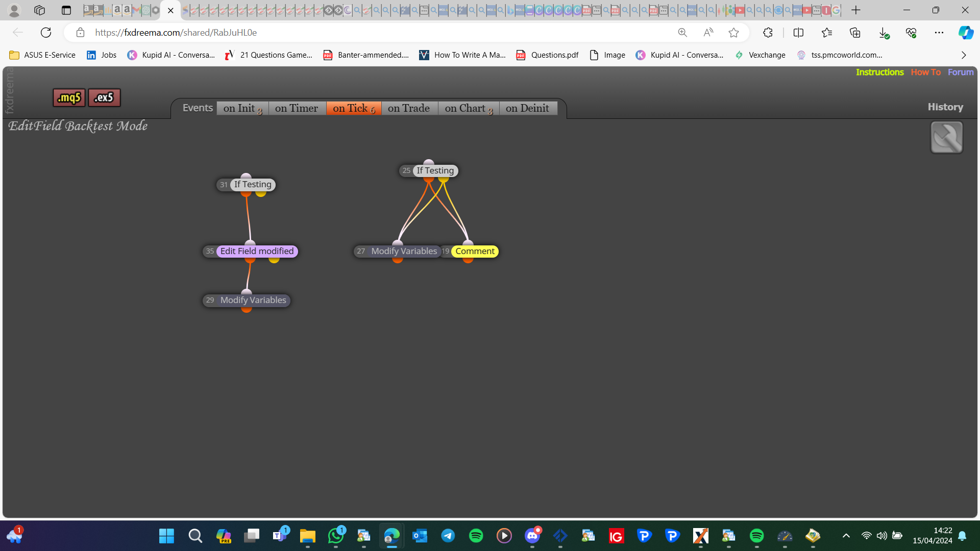Select the Edit Field modified block
Viewport: 980px width, 551px height.
pos(251,251)
